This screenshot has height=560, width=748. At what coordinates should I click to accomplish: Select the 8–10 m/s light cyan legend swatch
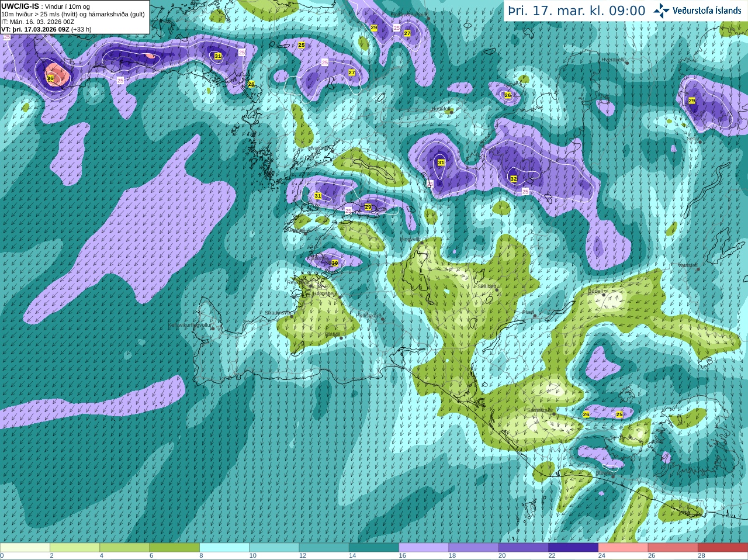pos(224,548)
